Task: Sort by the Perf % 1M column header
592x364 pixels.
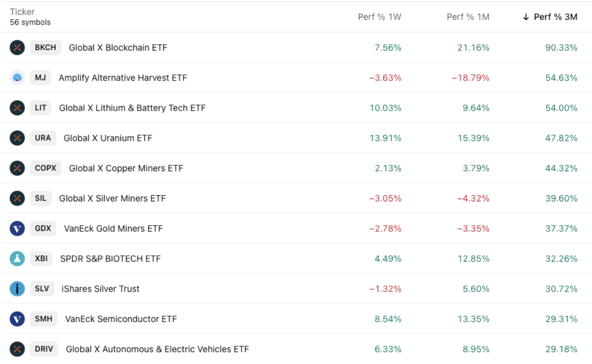Action: click(x=467, y=17)
